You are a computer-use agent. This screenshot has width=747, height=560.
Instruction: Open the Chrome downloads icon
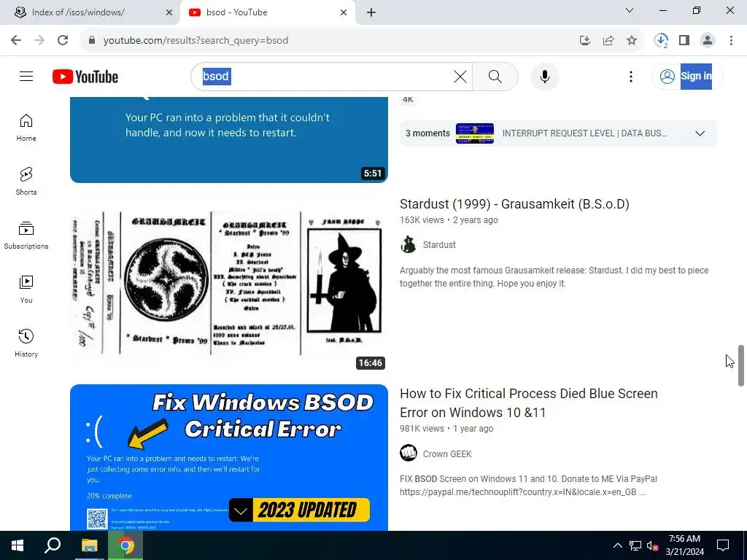tap(661, 40)
